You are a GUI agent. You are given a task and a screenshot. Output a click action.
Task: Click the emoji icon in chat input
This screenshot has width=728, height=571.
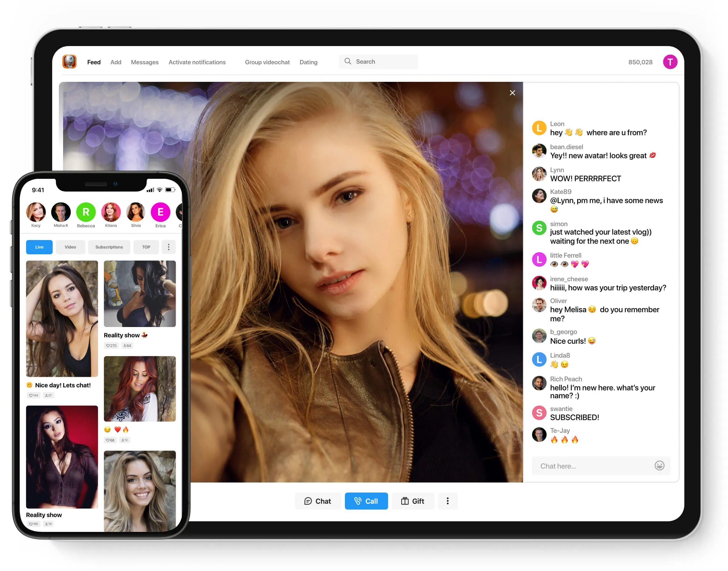tap(660, 466)
